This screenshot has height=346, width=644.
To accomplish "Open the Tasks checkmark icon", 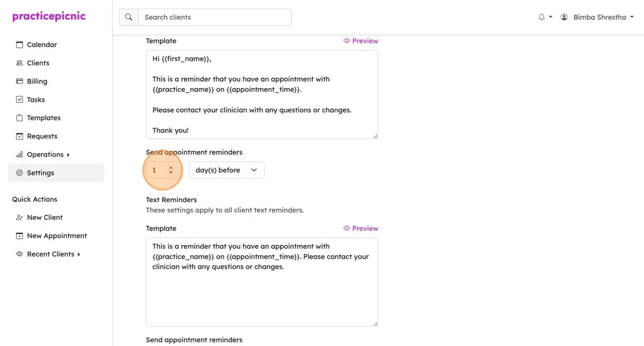I will 20,99.
